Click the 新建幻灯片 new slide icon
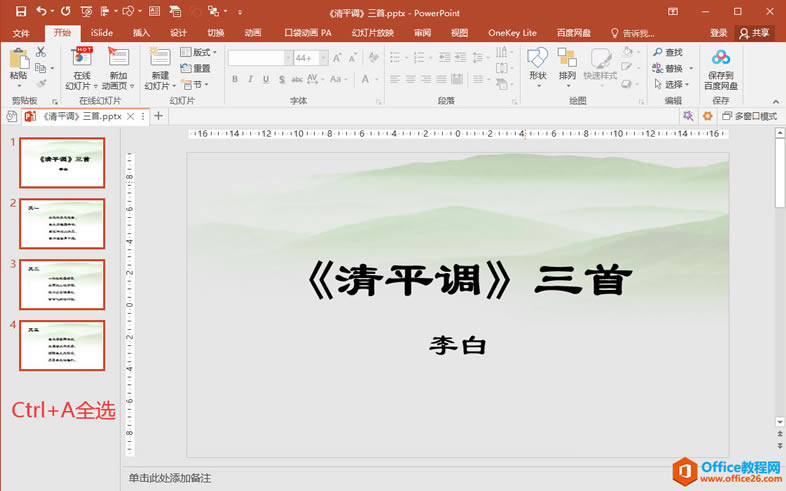This screenshot has width=786, height=491. [160, 57]
